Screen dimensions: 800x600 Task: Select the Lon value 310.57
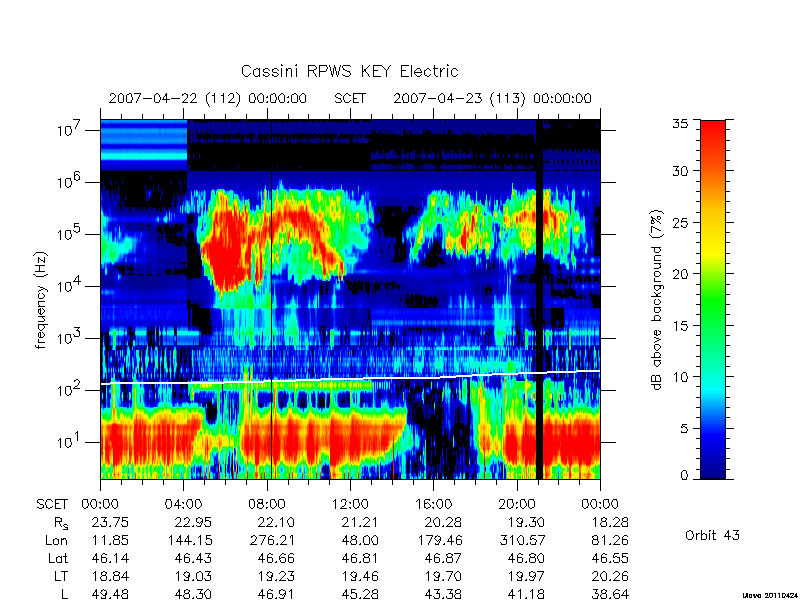522,540
